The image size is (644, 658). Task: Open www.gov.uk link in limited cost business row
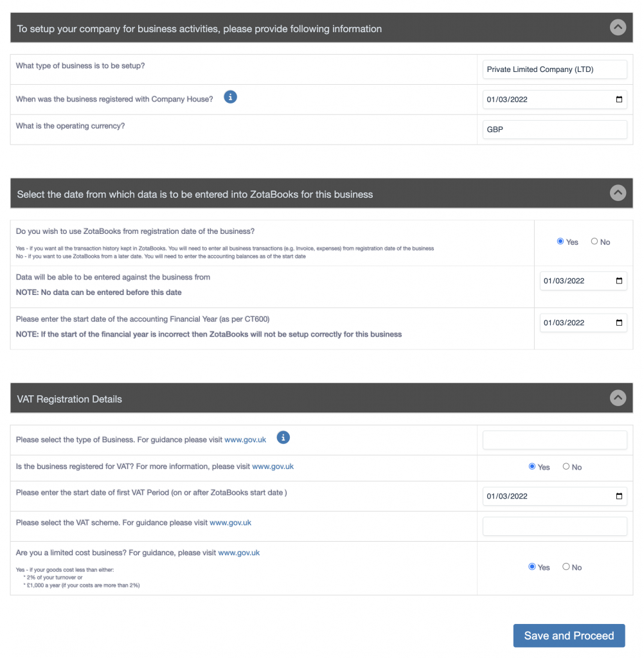point(238,553)
